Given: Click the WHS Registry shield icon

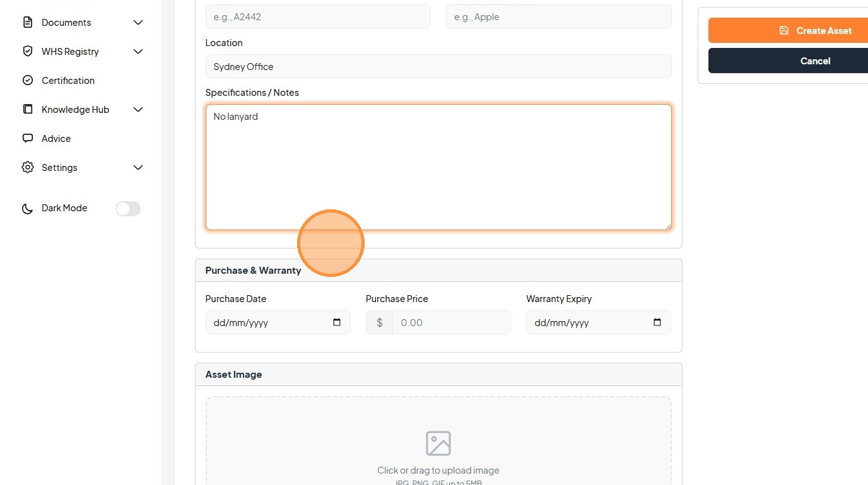Looking at the screenshot, I should click(x=28, y=52).
